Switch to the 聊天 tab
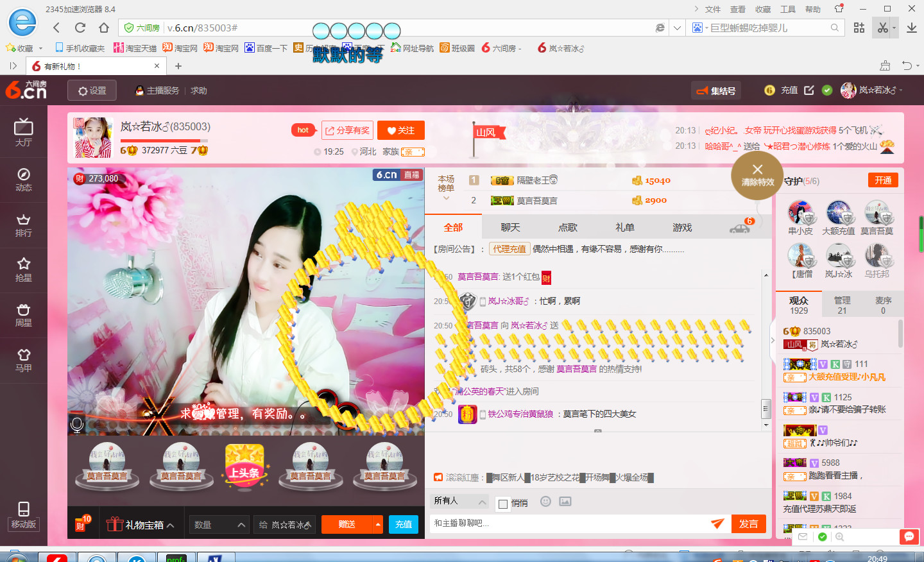This screenshot has width=924, height=562. point(510,228)
